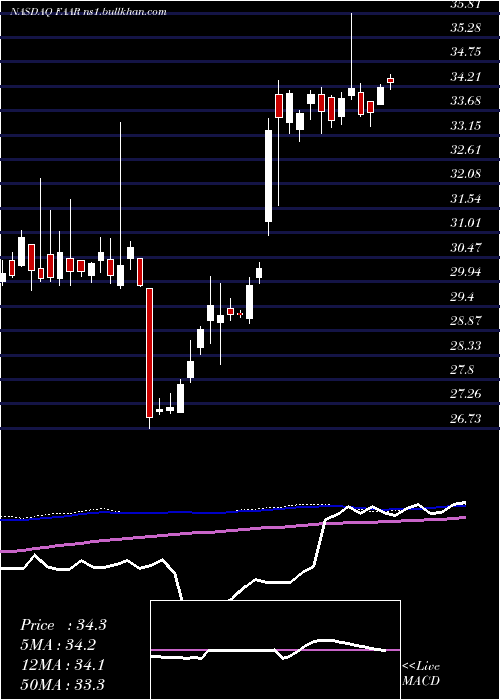Click the tall white candlestick rising past 33.15
The height and width of the screenshot is (700, 500).
268,176
